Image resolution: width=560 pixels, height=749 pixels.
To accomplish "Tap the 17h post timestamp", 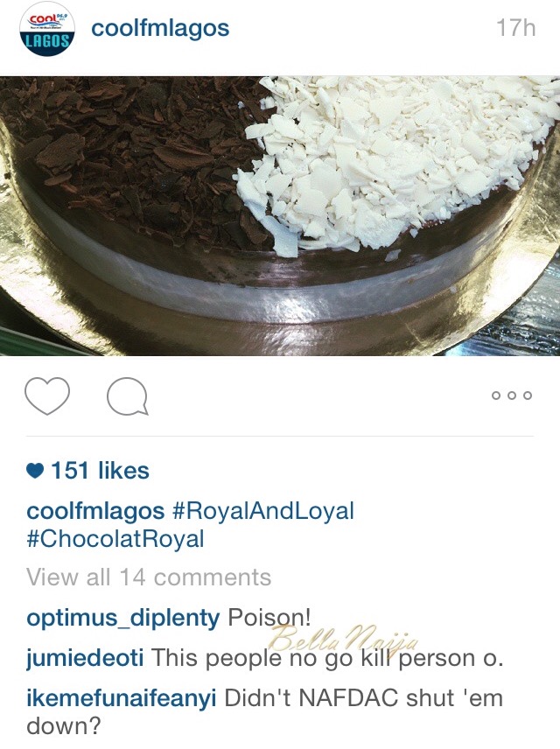I will 515,28.
